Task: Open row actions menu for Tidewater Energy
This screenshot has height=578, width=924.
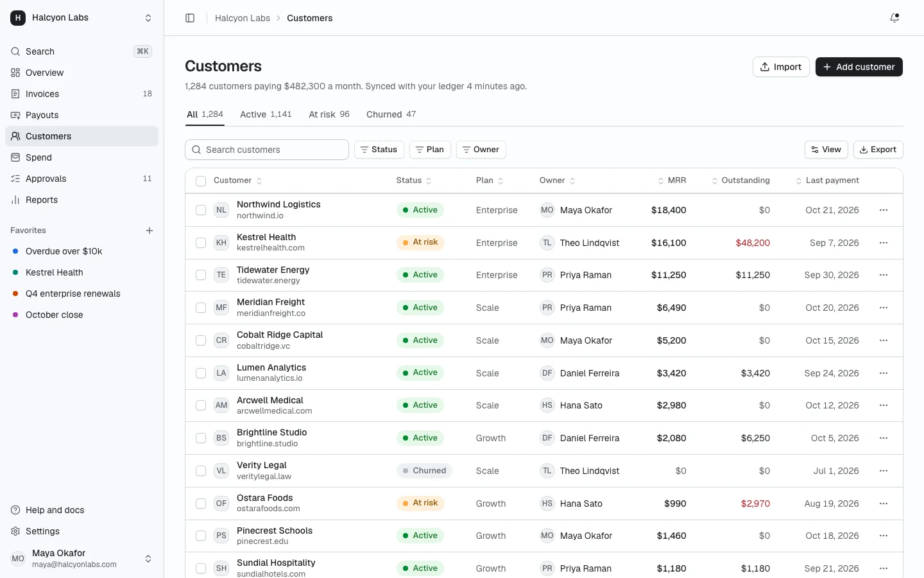Action: (884, 275)
